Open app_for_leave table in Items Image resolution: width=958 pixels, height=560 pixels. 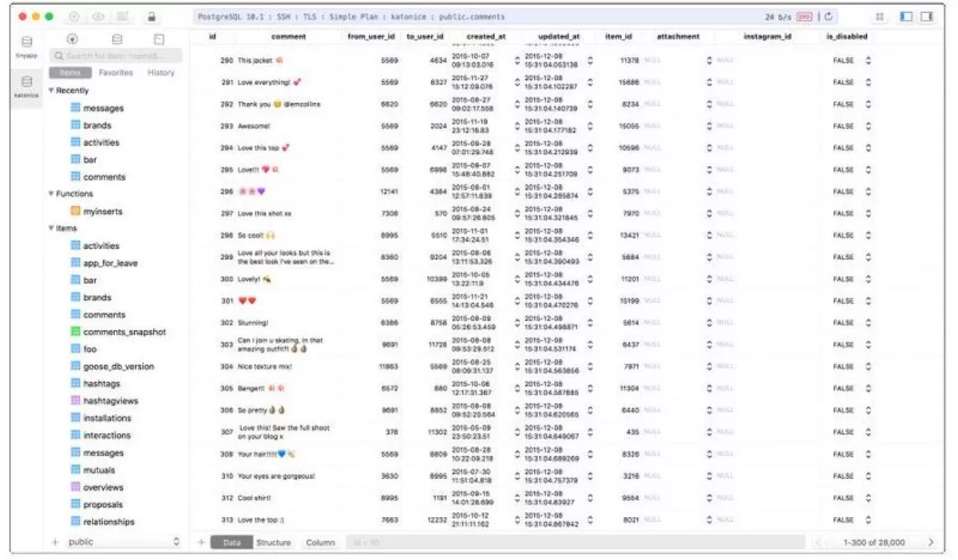[x=110, y=262]
